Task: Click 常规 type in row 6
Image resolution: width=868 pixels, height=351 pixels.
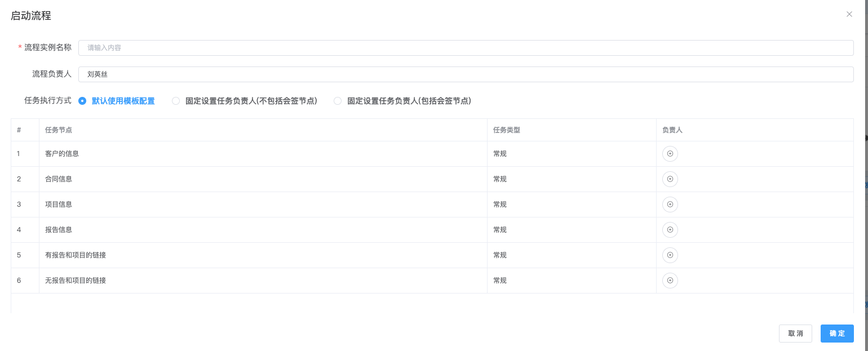Action: [x=500, y=280]
